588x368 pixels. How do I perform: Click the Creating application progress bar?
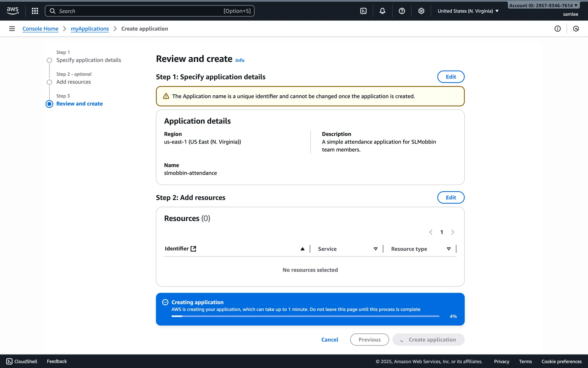coord(305,316)
